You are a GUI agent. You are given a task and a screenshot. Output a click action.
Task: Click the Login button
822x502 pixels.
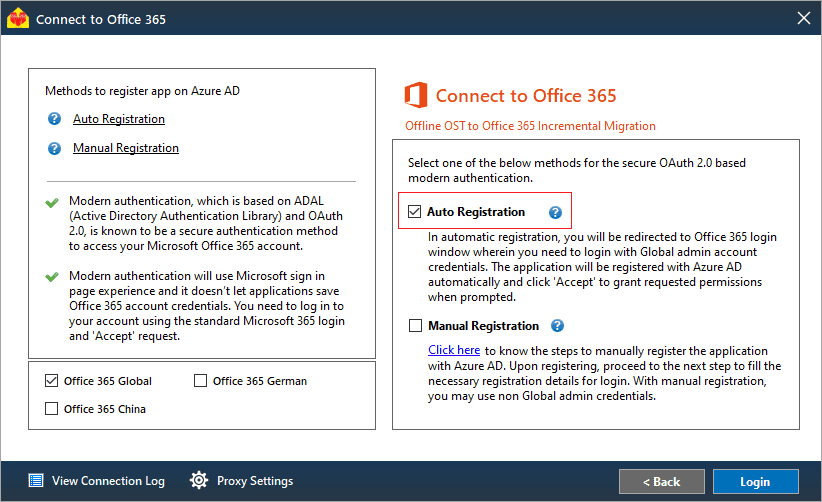coord(755,482)
